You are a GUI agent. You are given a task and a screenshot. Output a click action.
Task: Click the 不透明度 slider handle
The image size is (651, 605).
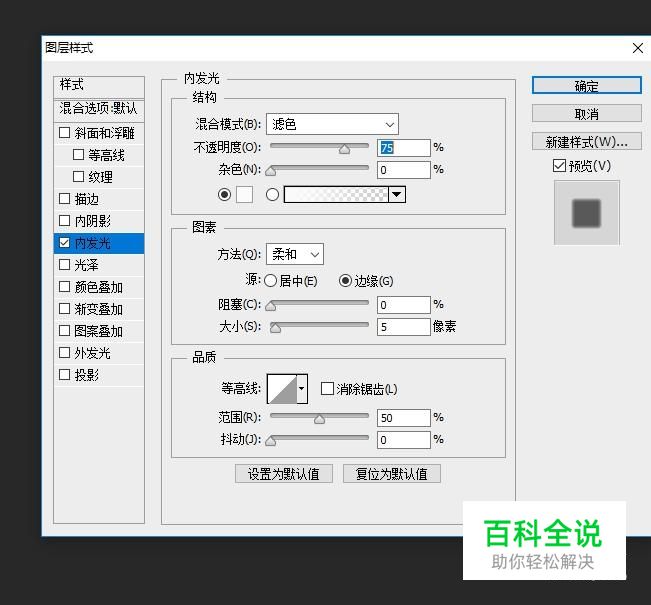click(344, 149)
